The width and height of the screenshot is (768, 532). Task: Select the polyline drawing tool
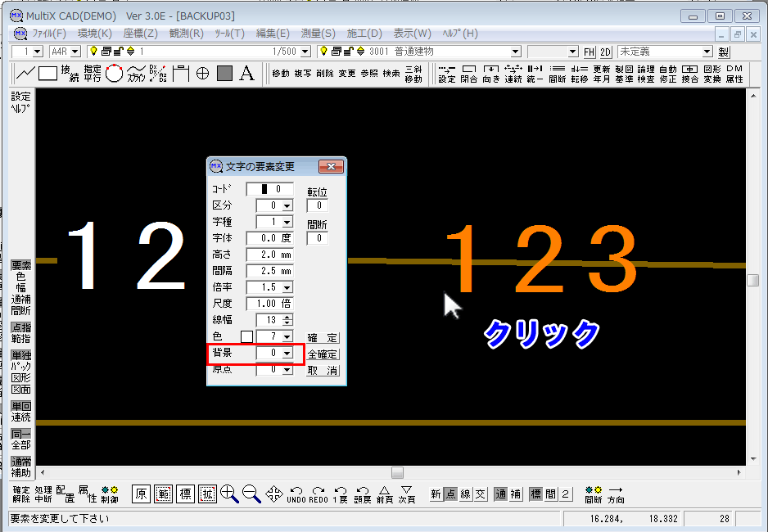click(25, 74)
